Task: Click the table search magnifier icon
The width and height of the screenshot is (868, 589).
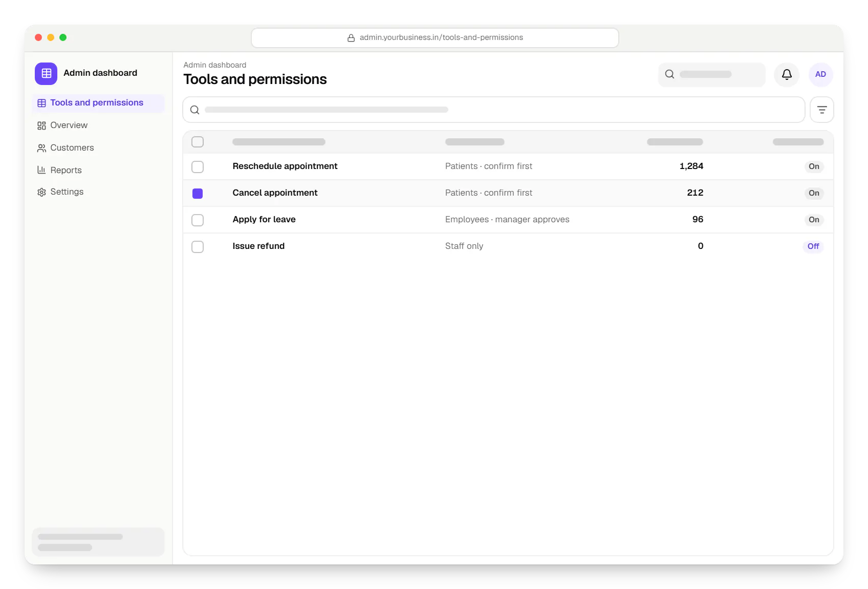Action: [x=194, y=110]
